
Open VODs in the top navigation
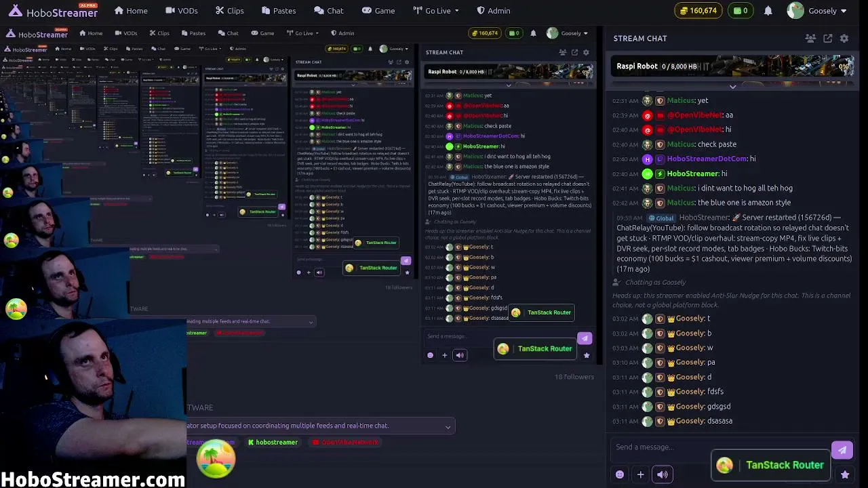point(182,11)
